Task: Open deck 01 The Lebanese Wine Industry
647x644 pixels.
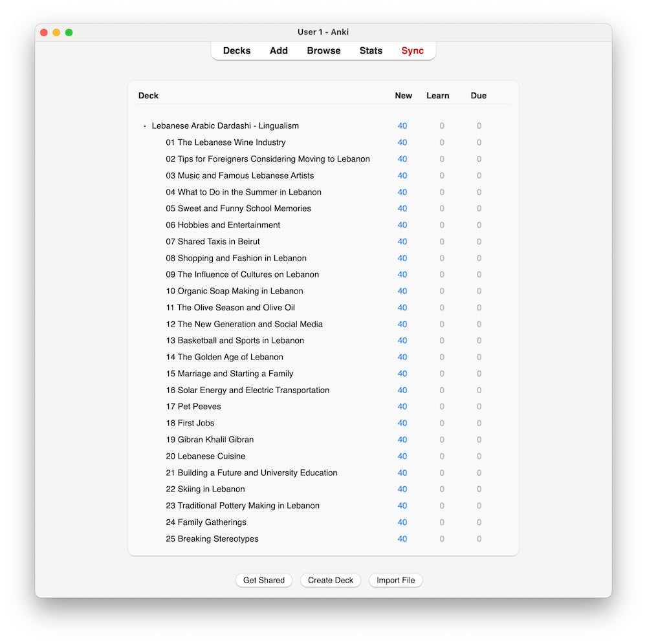Action: (225, 142)
